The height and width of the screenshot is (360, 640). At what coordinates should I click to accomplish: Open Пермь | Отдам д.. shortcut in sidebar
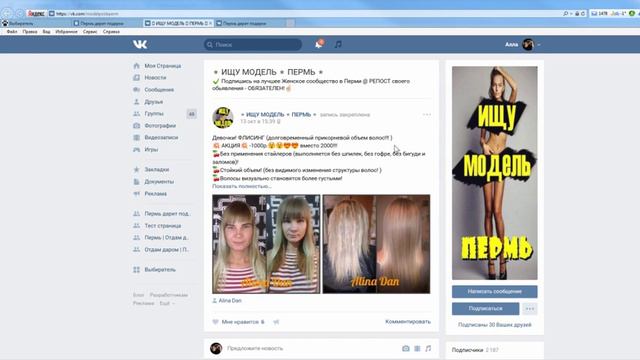click(x=166, y=238)
